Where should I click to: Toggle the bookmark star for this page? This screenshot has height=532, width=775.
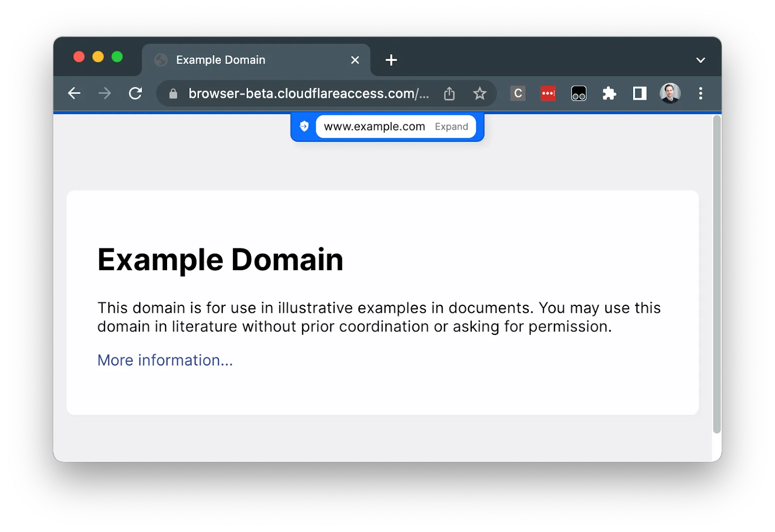pos(480,93)
